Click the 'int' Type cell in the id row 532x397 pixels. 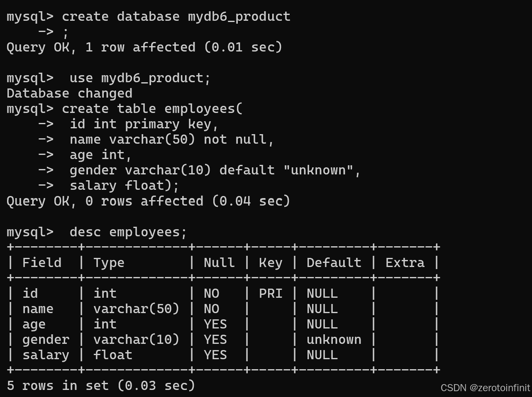(x=105, y=293)
